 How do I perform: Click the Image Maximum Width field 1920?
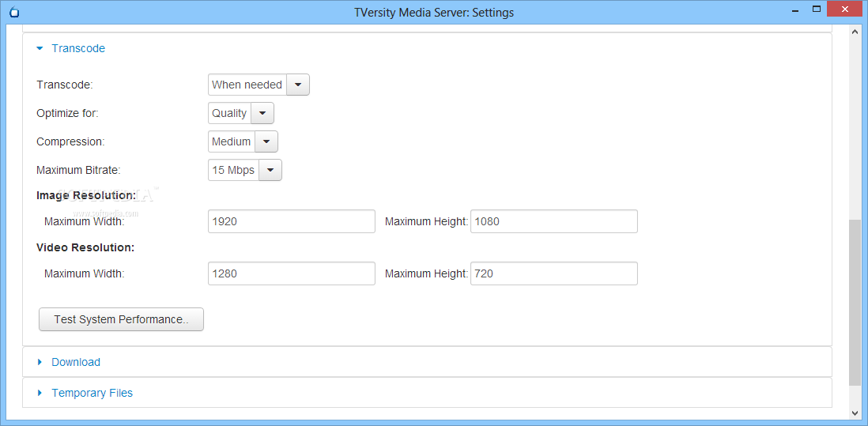pyautogui.click(x=292, y=221)
